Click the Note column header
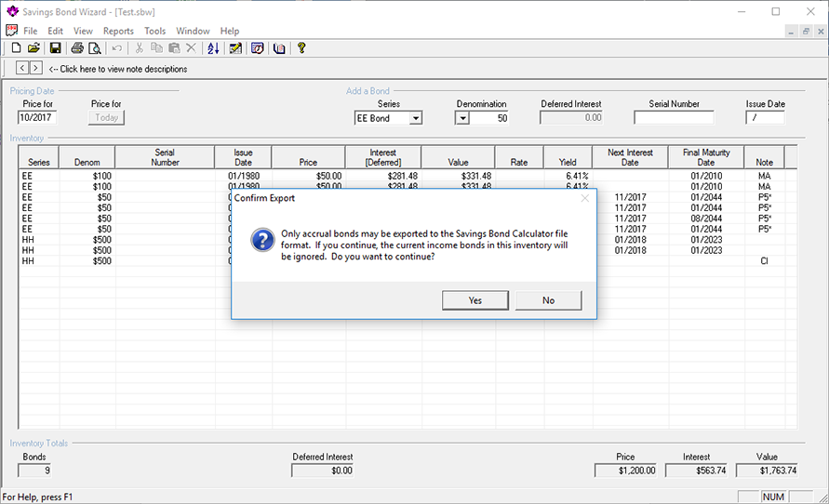Screen dimensions: 829x504 click(x=764, y=157)
